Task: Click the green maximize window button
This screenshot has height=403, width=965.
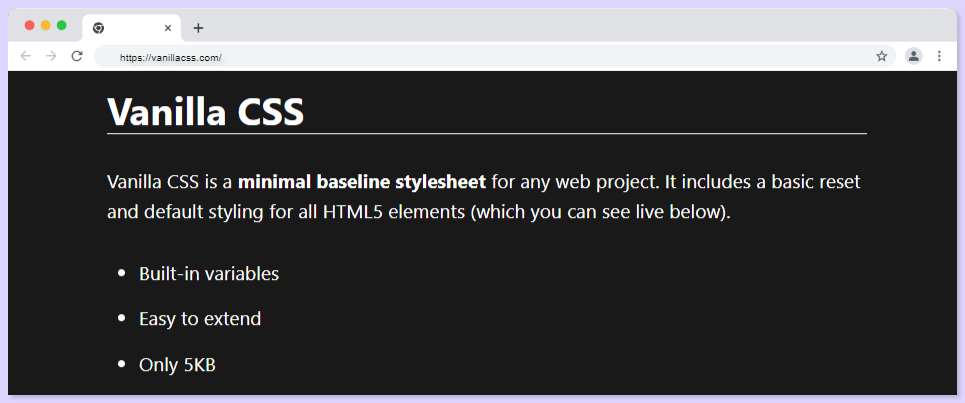Action: point(62,25)
